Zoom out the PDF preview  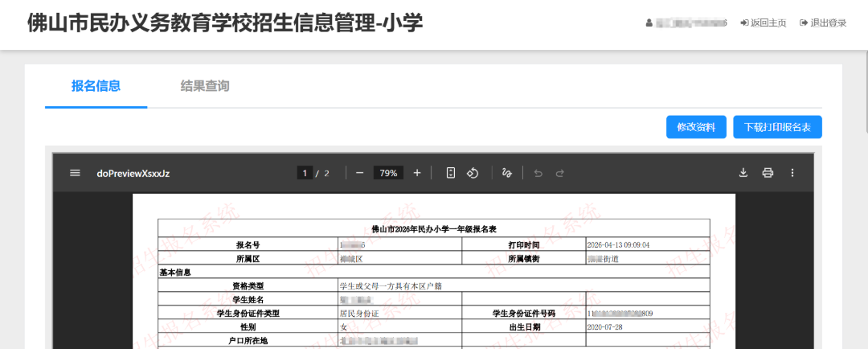(x=359, y=173)
